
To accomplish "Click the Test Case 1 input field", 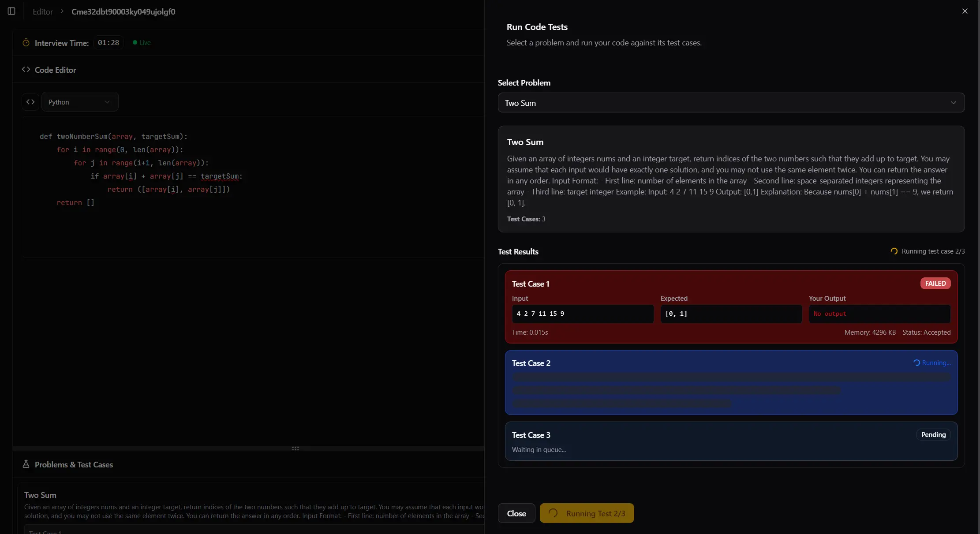I will [582, 314].
